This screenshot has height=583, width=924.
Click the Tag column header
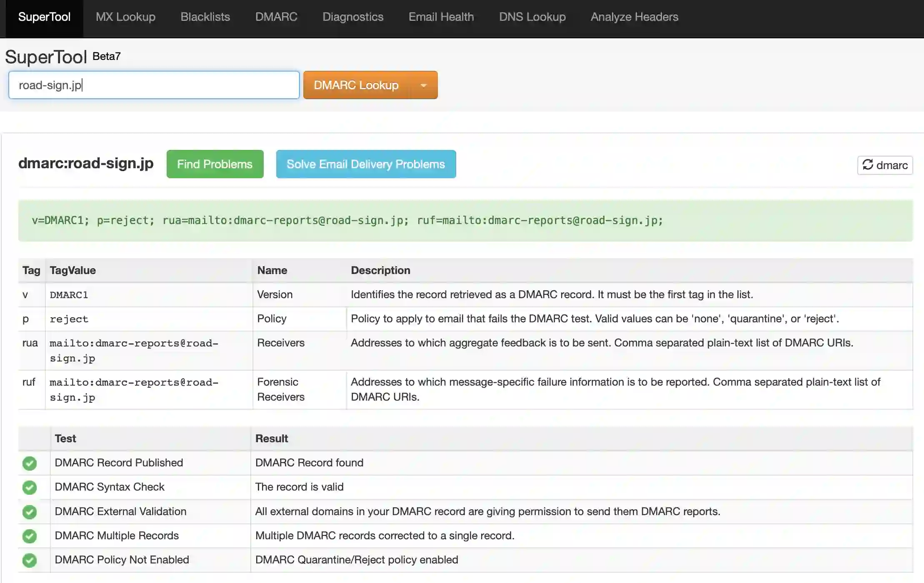pyautogui.click(x=31, y=270)
